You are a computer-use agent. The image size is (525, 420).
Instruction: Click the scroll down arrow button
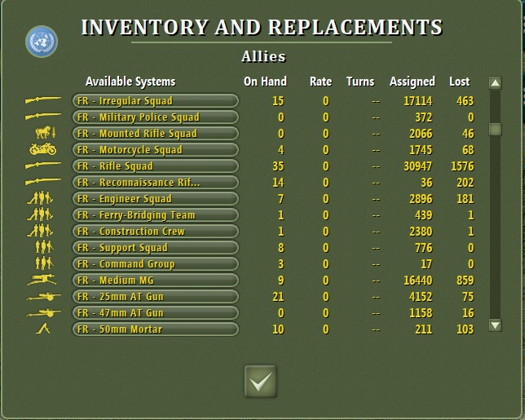coord(495,325)
